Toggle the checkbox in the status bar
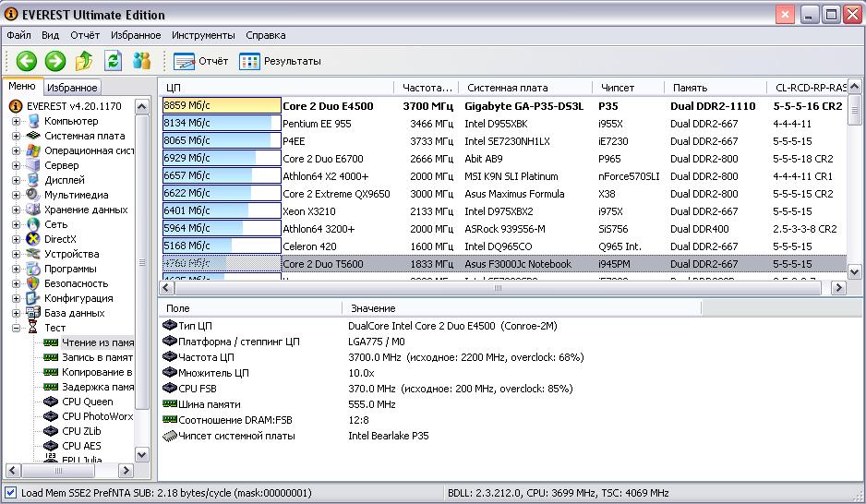866x504 pixels. coord(10,493)
